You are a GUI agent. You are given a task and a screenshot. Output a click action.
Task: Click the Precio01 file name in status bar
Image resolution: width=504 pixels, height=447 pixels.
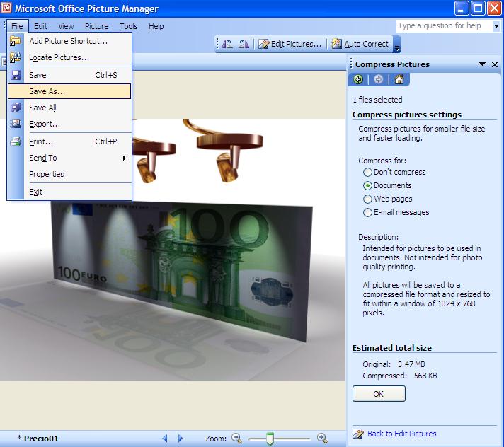point(41,439)
